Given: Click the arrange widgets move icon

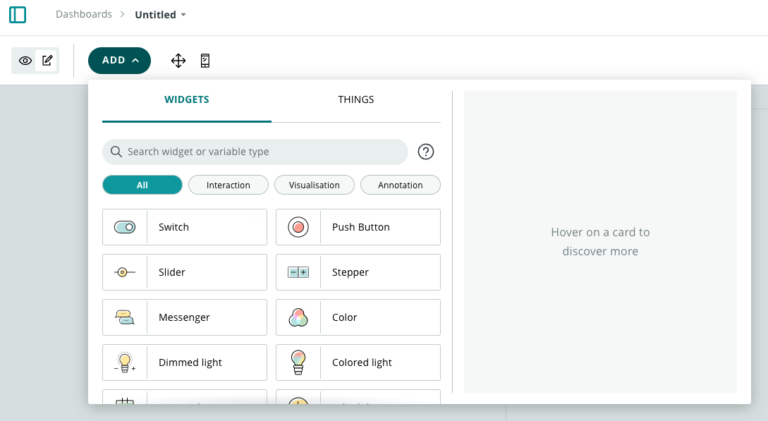Looking at the screenshot, I should [178, 61].
